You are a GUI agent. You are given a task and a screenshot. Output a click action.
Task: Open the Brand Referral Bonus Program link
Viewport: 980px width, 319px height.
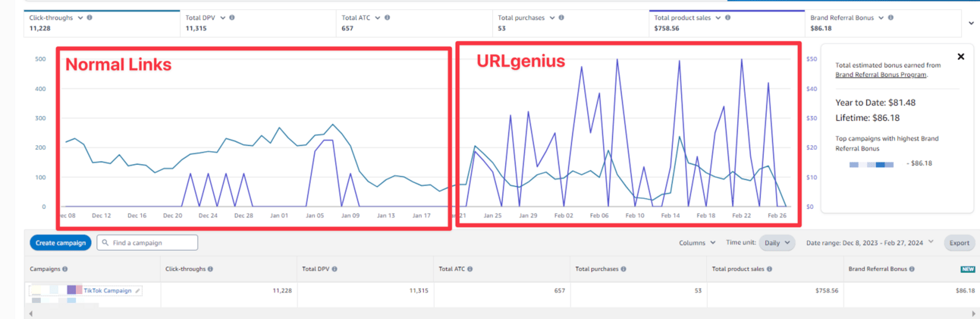881,74
